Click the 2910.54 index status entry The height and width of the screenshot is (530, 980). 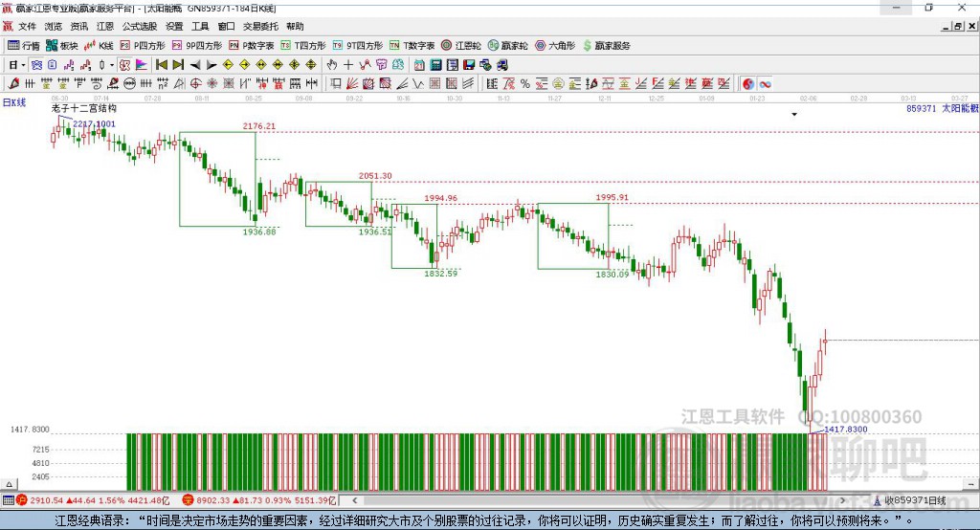(93, 500)
